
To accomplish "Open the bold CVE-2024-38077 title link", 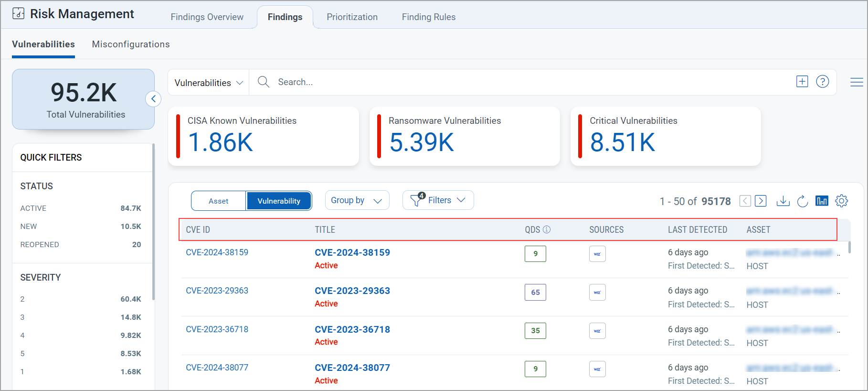I will pos(352,368).
